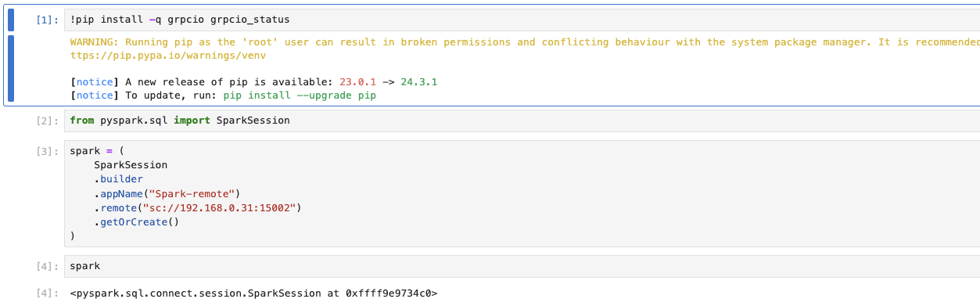Image resolution: width=980 pixels, height=306 pixels.
Task: Click the pyspark import code cell
Action: [x=521, y=121]
